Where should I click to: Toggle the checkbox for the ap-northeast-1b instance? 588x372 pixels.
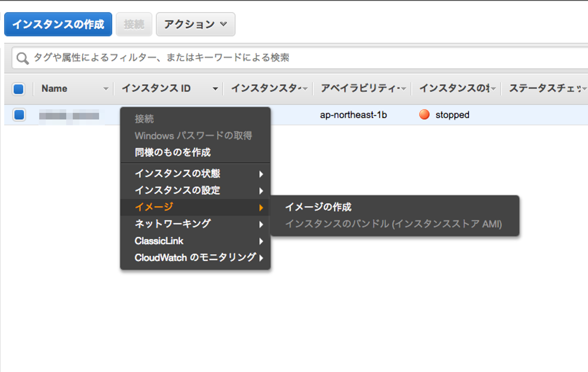[19, 115]
